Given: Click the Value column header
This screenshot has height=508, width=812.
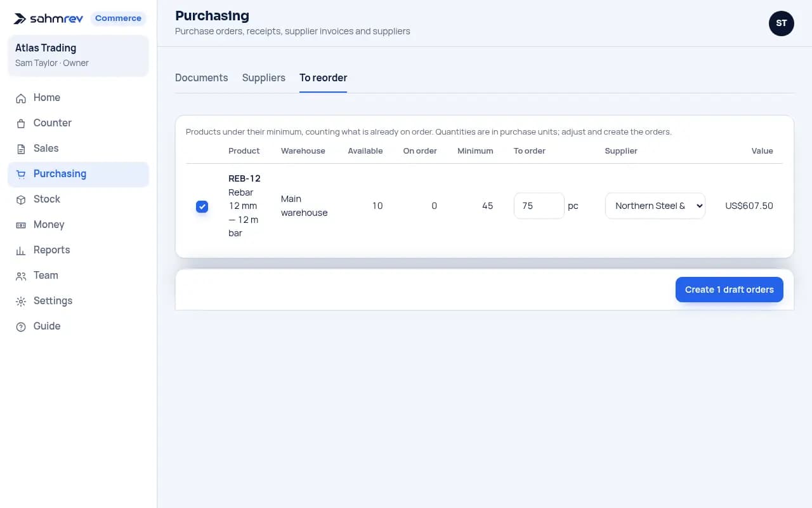Looking at the screenshot, I should 763,151.
